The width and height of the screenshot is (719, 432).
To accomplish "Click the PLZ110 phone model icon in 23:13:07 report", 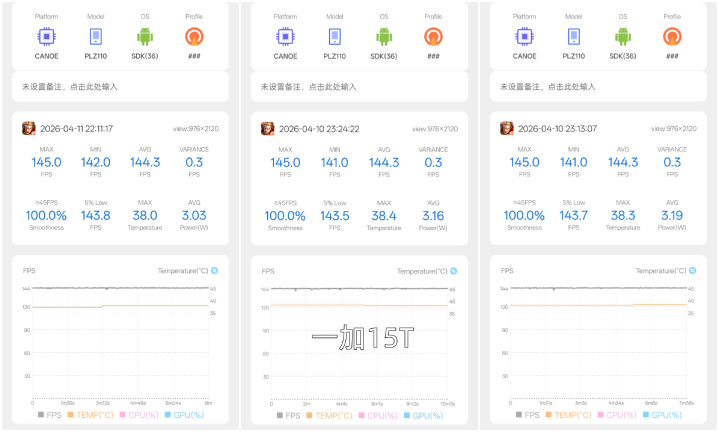I will pyautogui.click(x=574, y=37).
